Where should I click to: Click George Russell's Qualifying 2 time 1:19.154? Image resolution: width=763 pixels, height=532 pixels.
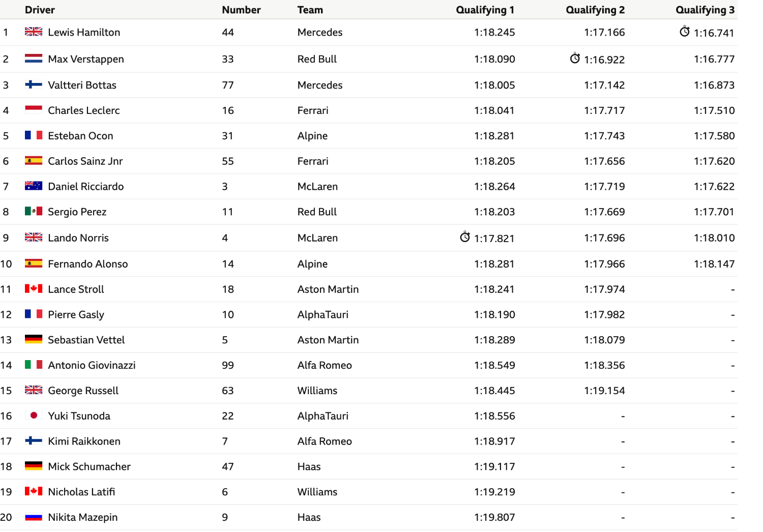coord(604,391)
